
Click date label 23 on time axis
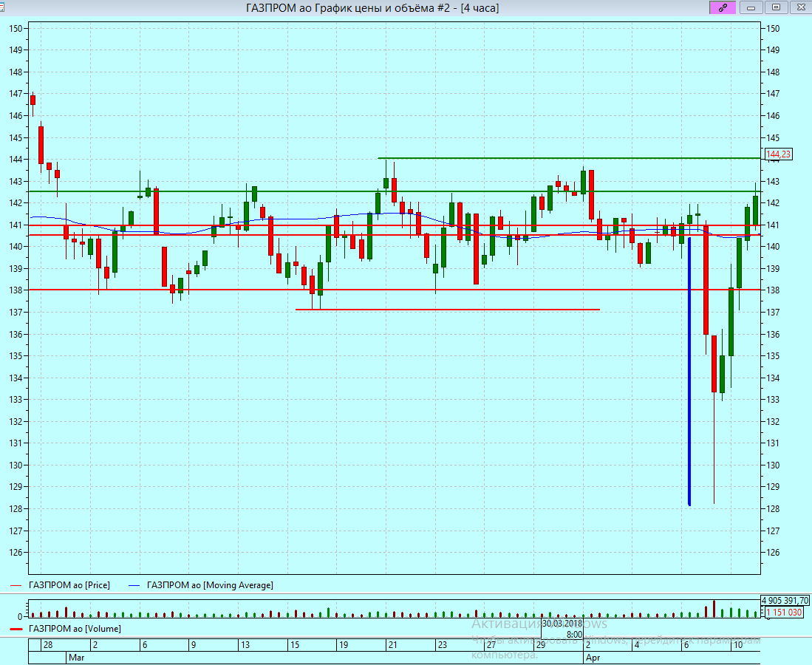(x=443, y=645)
